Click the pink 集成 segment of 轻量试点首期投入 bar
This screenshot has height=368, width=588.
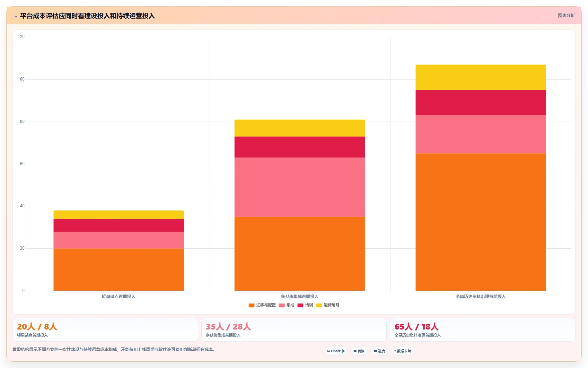pyautogui.click(x=118, y=240)
